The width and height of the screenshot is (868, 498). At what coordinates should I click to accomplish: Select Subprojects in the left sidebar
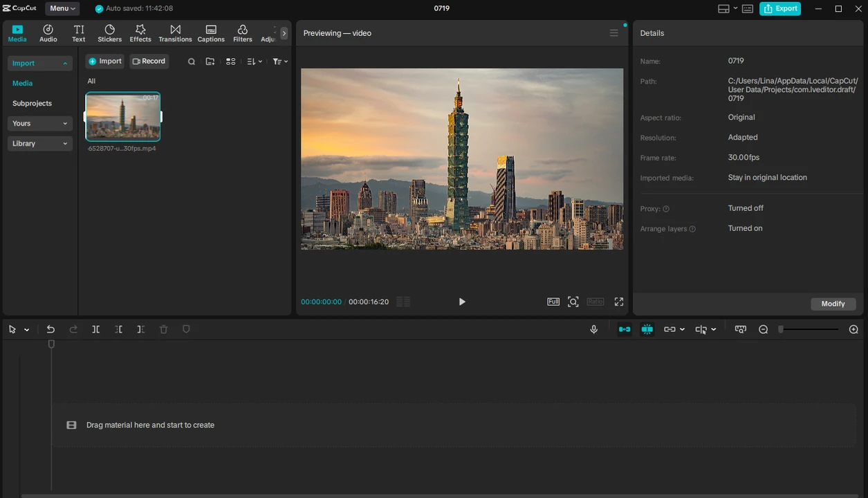click(32, 103)
